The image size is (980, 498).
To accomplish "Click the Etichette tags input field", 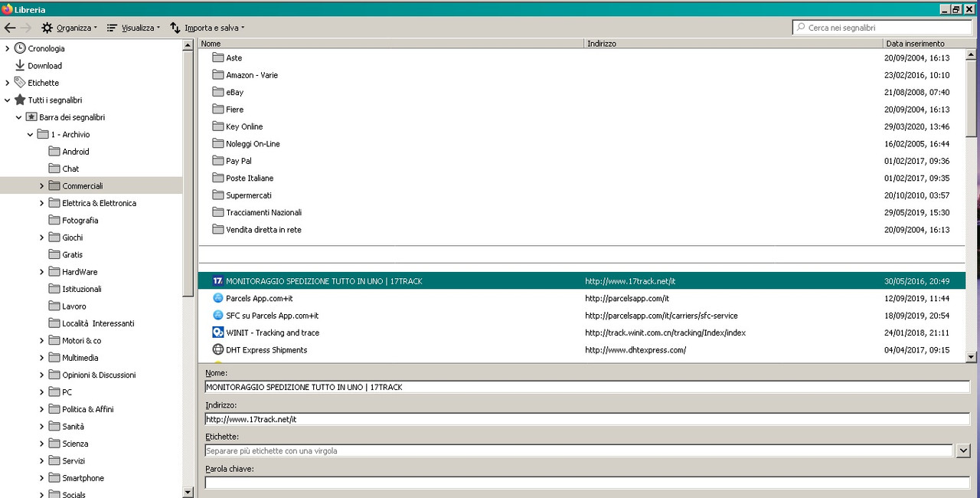I will pyautogui.click(x=578, y=450).
